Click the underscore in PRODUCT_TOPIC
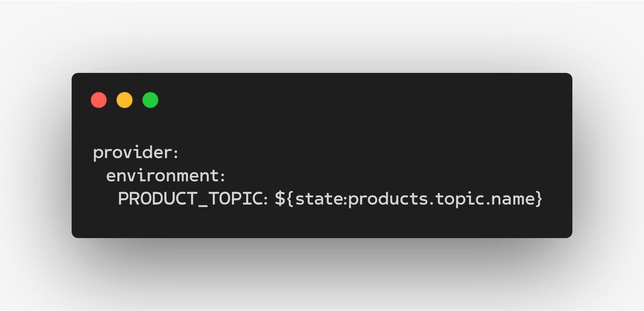The image size is (644, 311). [203, 205]
